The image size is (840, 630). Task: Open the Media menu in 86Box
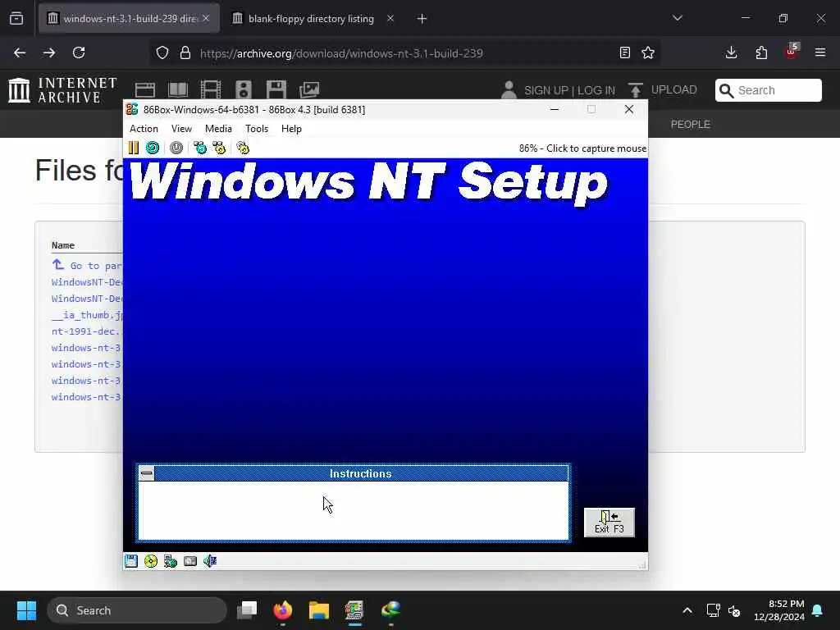point(218,129)
